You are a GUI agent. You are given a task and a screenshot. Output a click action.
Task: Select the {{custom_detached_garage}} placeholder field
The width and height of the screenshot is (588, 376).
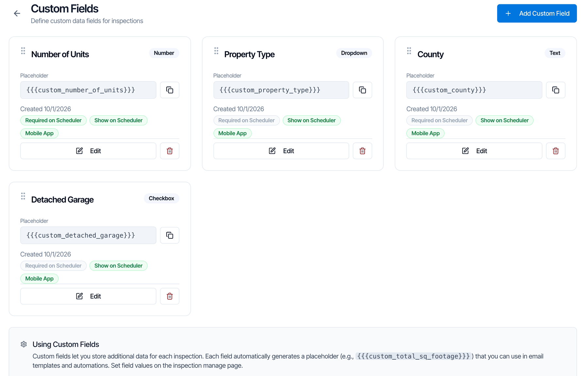(x=88, y=236)
